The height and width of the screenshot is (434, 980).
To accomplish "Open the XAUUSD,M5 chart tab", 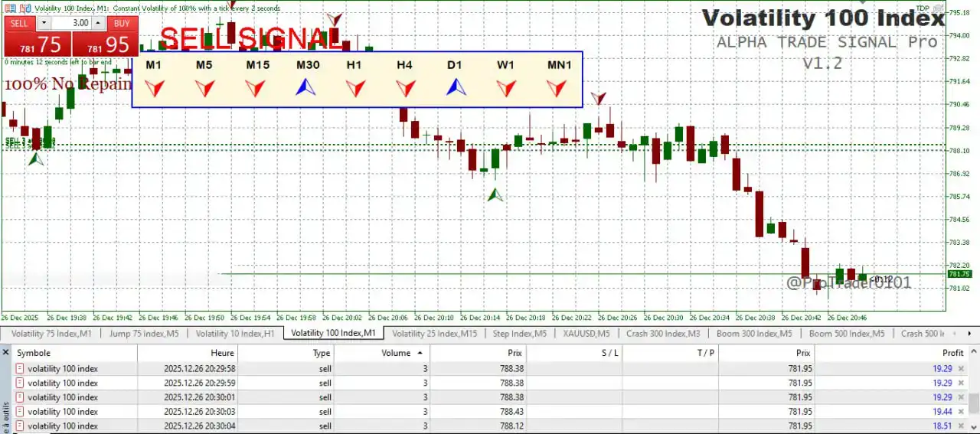I will click(586, 334).
